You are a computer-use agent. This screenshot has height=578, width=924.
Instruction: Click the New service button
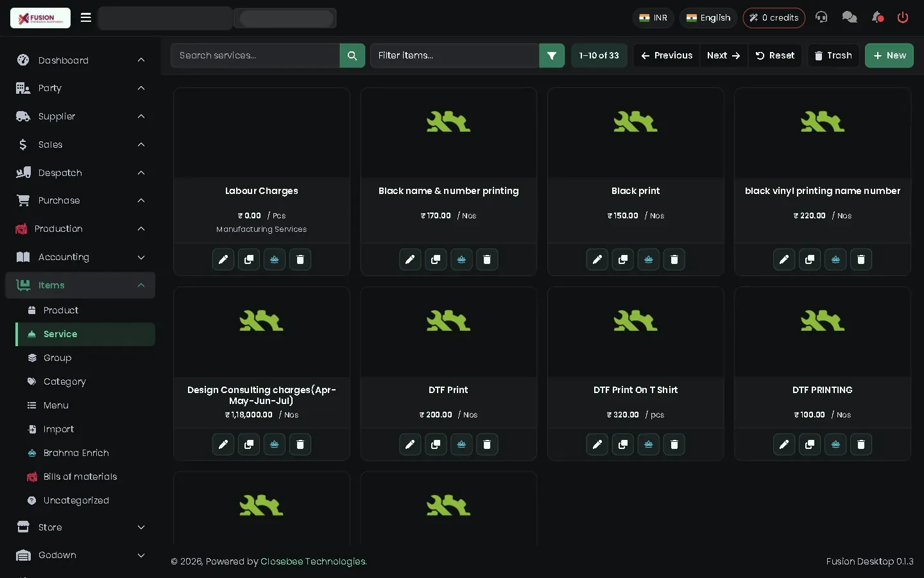click(x=889, y=56)
